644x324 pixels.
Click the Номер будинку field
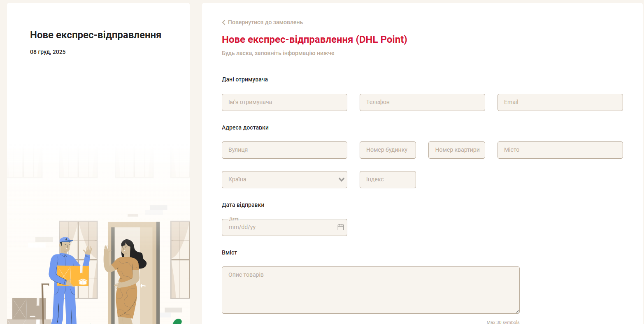[388, 150]
